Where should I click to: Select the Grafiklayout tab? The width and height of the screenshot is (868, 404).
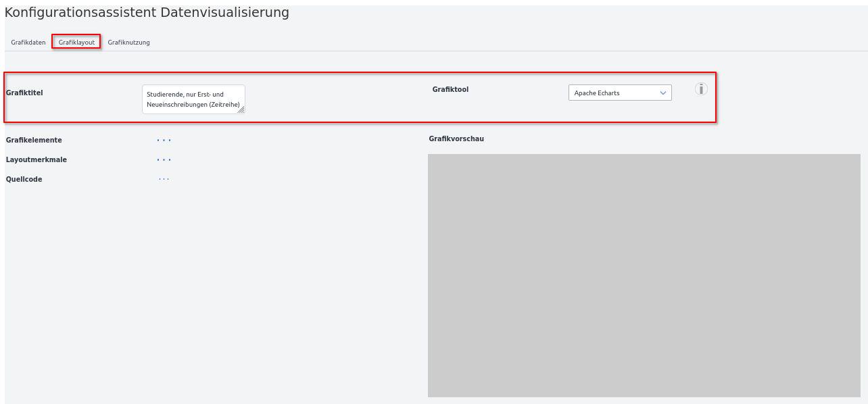tap(76, 43)
